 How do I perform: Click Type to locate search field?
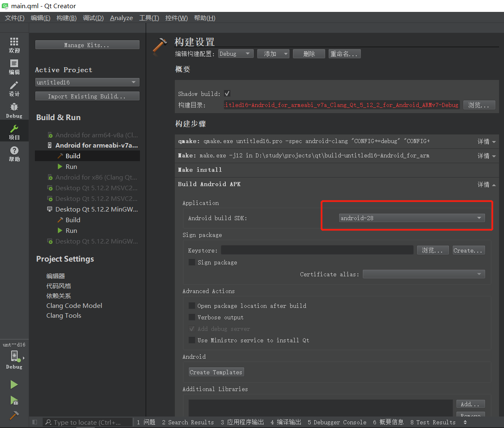click(88, 422)
